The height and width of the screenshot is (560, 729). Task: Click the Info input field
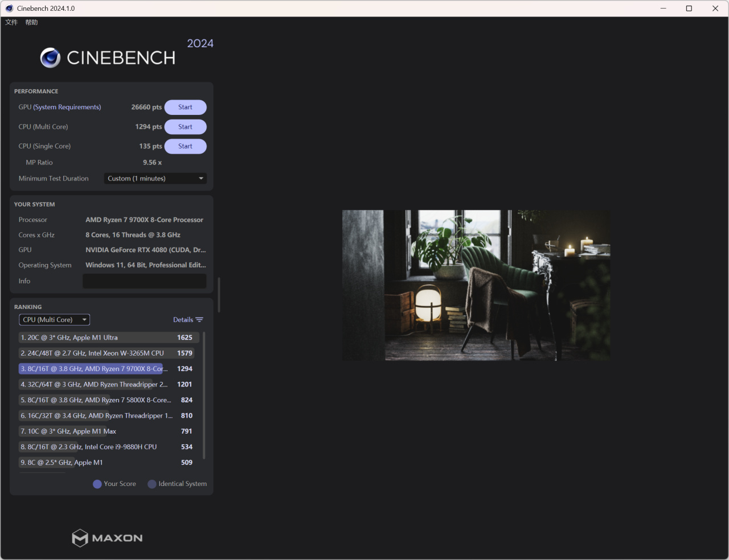tap(145, 281)
